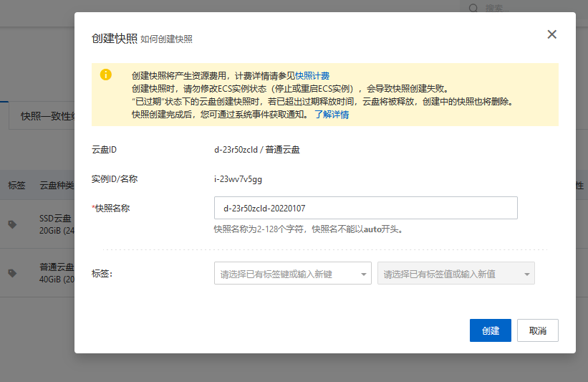The width and height of the screenshot is (588, 382).
Task: Click into the 快照名称 input field
Action: [x=366, y=208]
